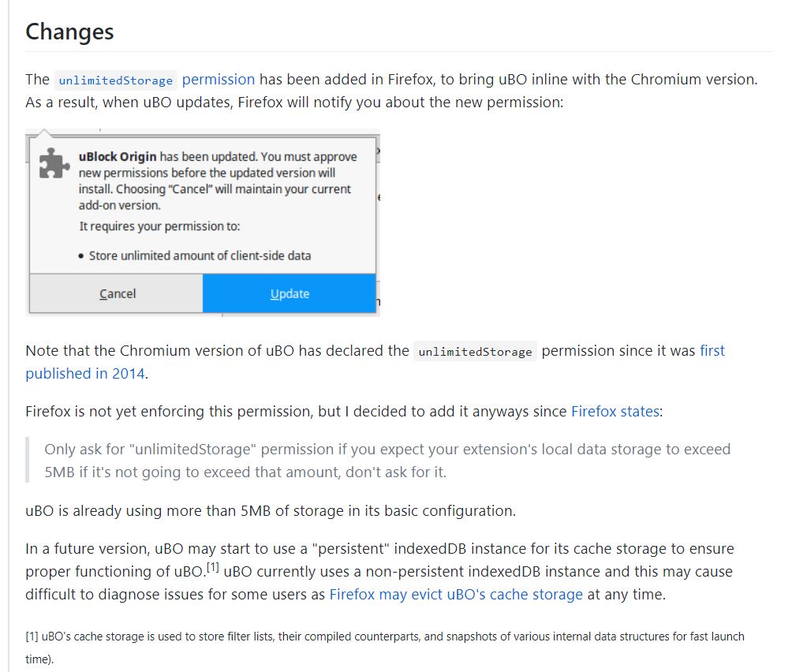The image size is (807, 672).
Task: Click the blue Update button
Action: point(289,293)
